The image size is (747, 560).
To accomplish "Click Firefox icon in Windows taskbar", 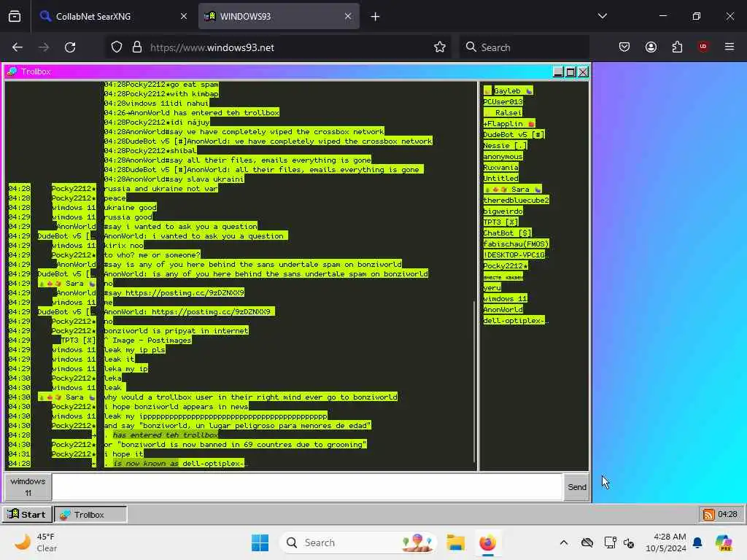I will click(x=487, y=542).
